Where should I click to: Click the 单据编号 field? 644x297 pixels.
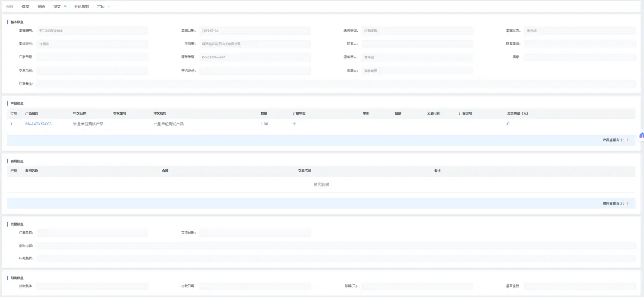click(x=92, y=30)
